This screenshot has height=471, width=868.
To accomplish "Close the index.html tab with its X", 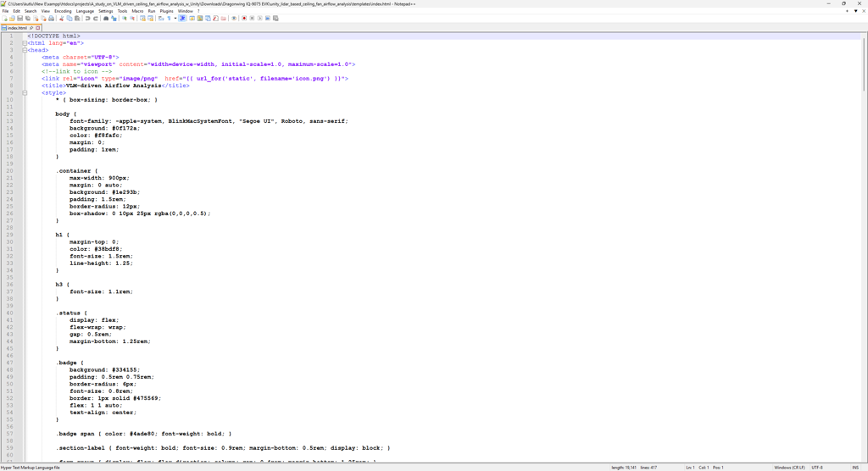I will [37, 28].
